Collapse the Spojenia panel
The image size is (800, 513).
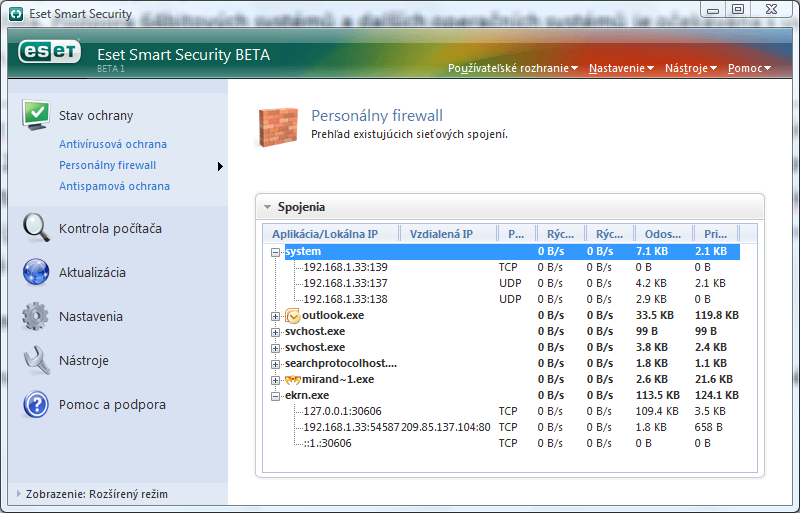[x=267, y=207]
